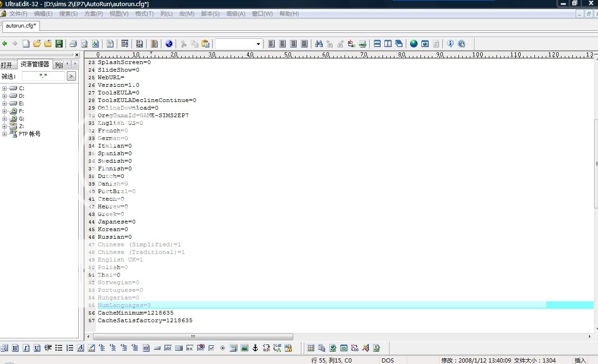
Task: Click the Print icon in toolbar
Action: 73,44
